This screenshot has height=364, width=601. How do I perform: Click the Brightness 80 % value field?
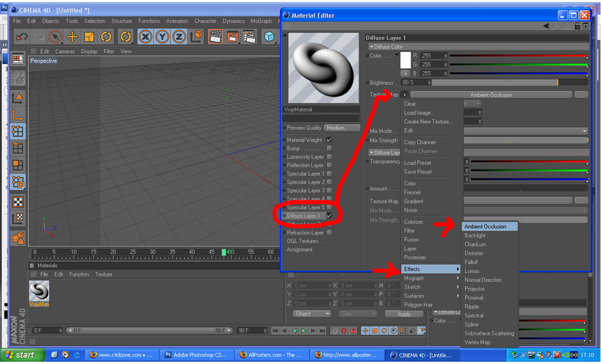coord(415,82)
